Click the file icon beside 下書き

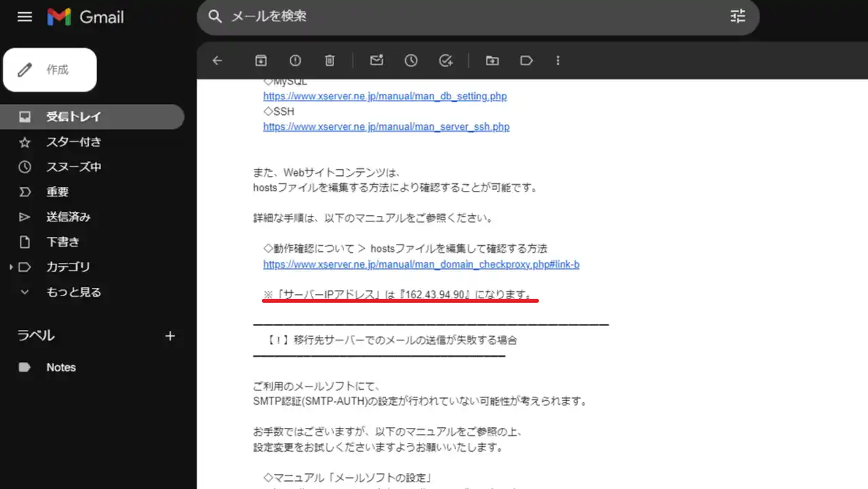[x=24, y=242]
